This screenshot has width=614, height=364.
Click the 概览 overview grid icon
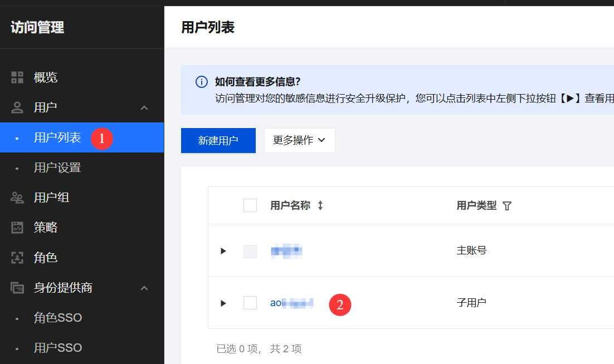[17, 77]
